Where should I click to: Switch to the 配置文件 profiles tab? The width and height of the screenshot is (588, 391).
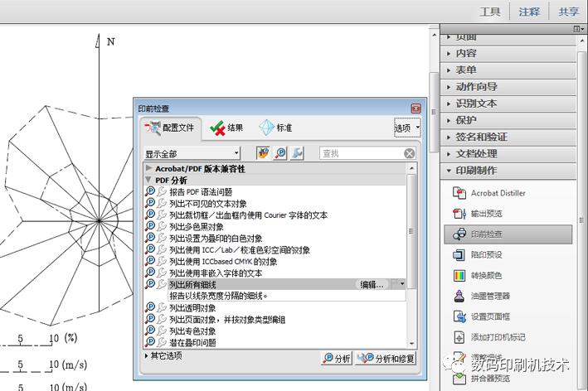[170, 128]
